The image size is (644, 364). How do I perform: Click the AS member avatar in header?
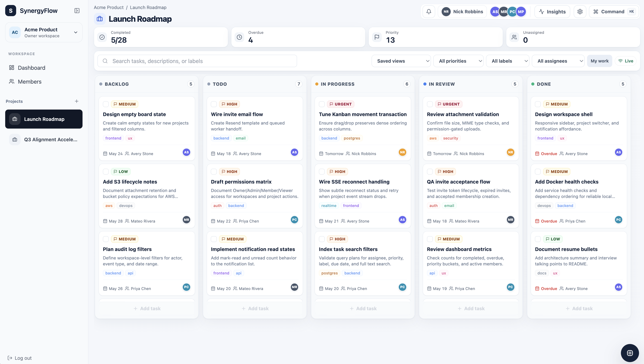click(495, 12)
